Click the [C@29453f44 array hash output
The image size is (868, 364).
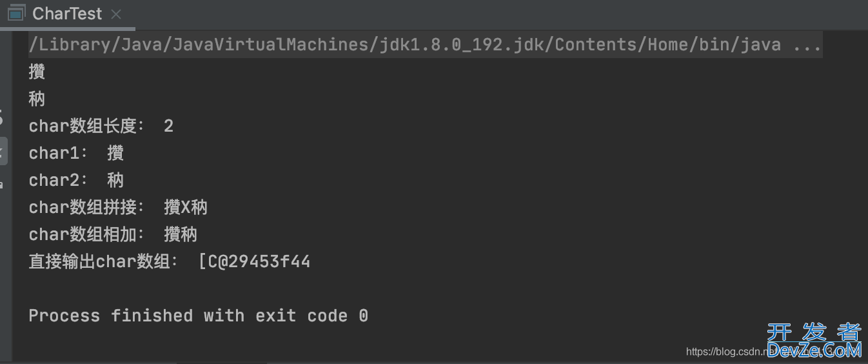coord(254,261)
